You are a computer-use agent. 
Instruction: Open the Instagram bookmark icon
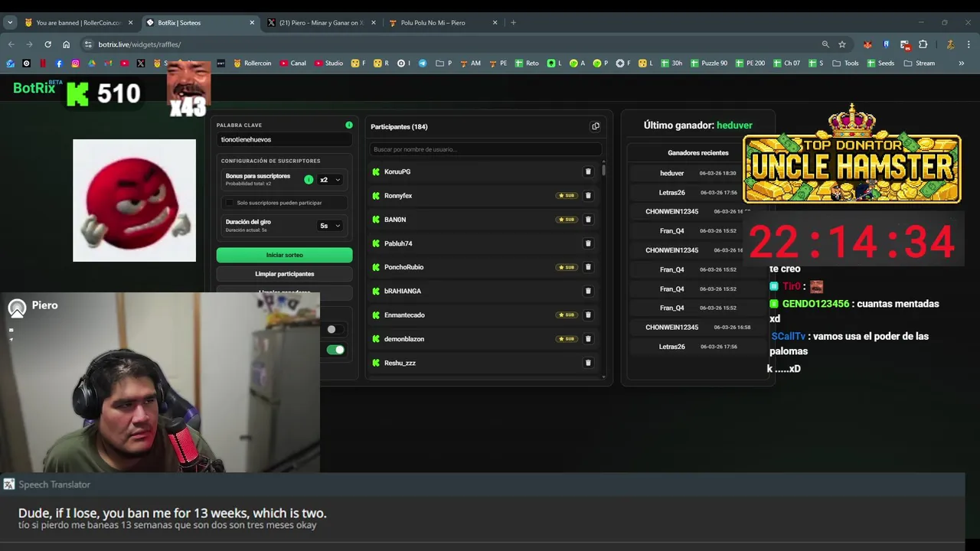pyautogui.click(x=75, y=64)
